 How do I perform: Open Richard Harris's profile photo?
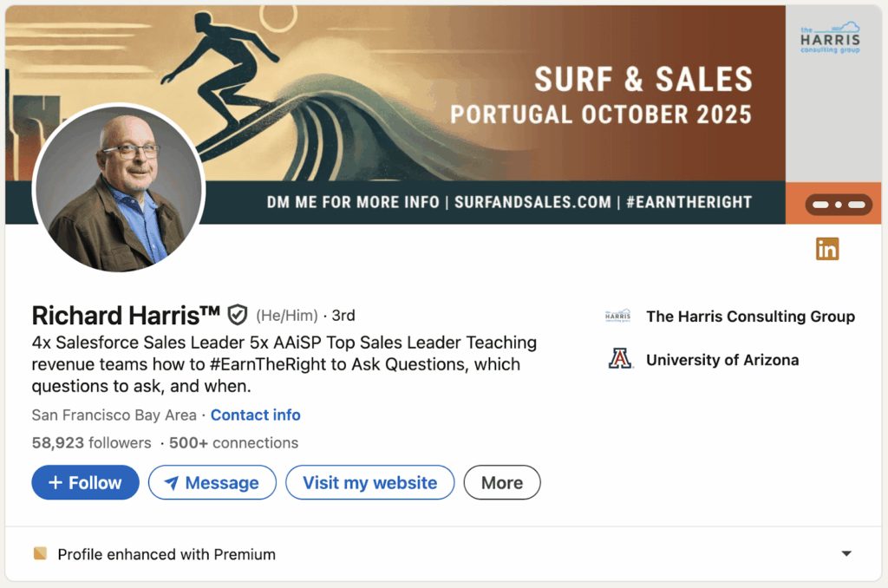(118, 188)
